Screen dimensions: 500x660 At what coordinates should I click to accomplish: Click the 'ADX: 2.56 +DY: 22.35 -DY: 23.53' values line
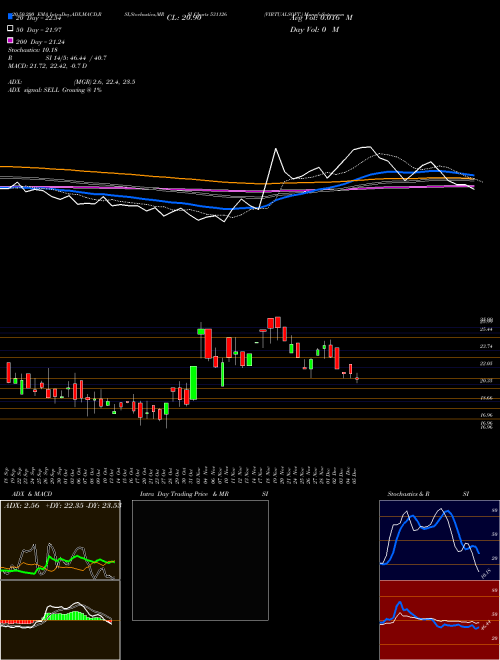[x=62, y=506]
